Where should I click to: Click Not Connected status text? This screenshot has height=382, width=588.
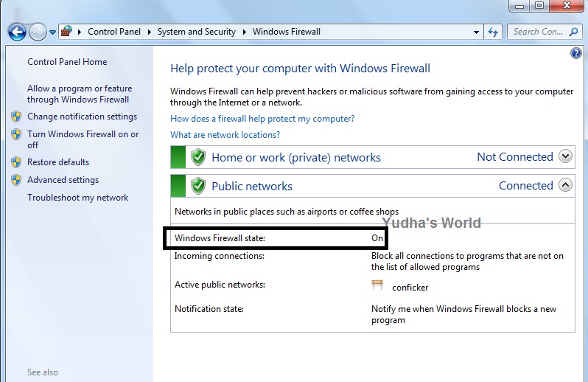[x=515, y=157]
